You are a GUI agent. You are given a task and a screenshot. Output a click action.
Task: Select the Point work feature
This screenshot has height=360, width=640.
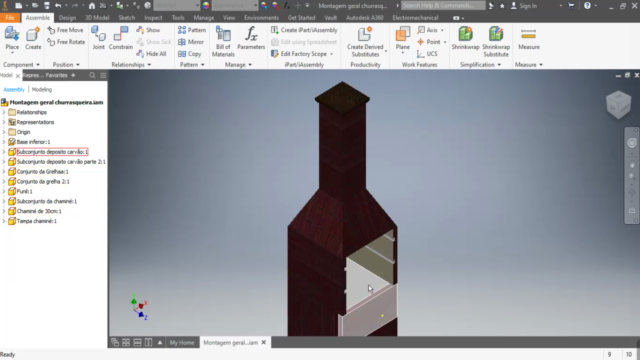click(429, 42)
